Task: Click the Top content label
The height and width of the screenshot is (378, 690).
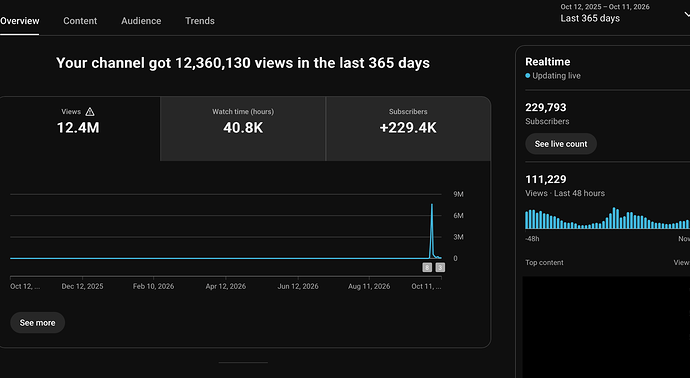Action: 544,262
